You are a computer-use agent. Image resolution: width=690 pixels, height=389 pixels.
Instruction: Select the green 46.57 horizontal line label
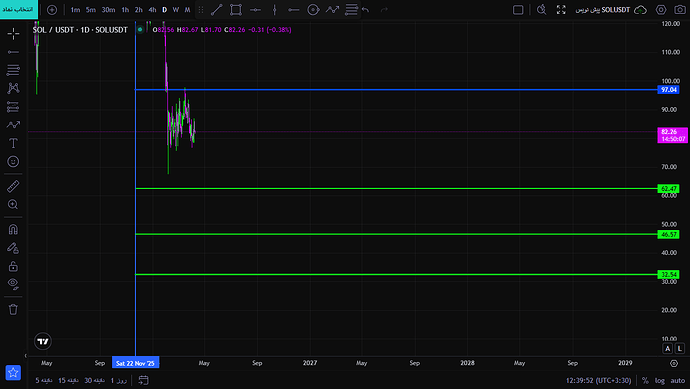coord(668,235)
